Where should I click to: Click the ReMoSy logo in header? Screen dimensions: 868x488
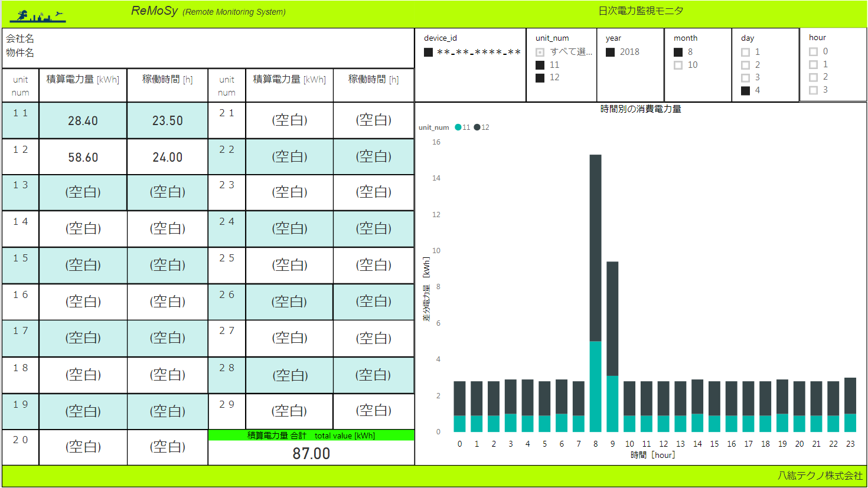pyautogui.click(x=38, y=16)
